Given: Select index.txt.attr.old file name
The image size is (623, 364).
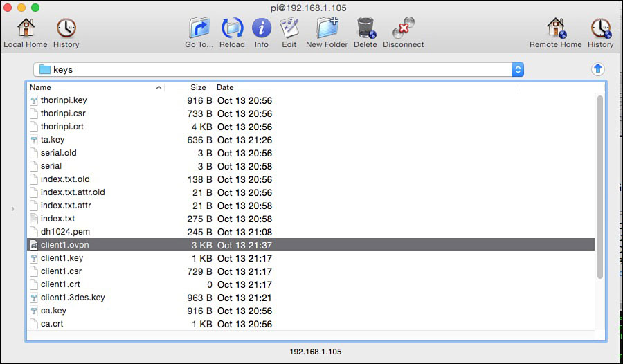Looking at the screenshot, I should point(73,192).
